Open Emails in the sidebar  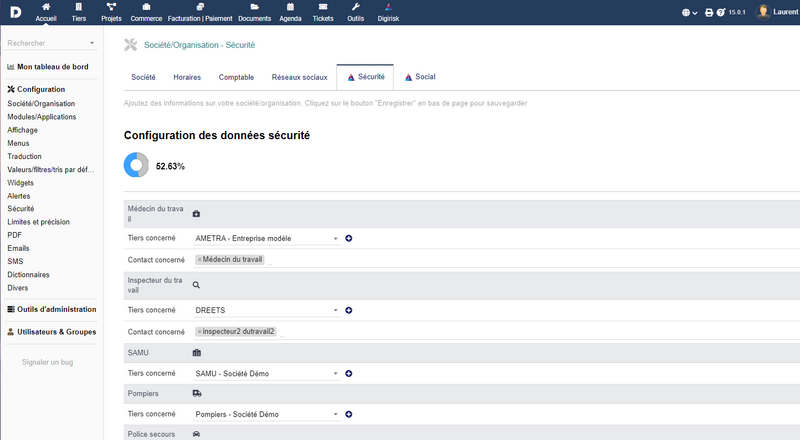point(18,249)
